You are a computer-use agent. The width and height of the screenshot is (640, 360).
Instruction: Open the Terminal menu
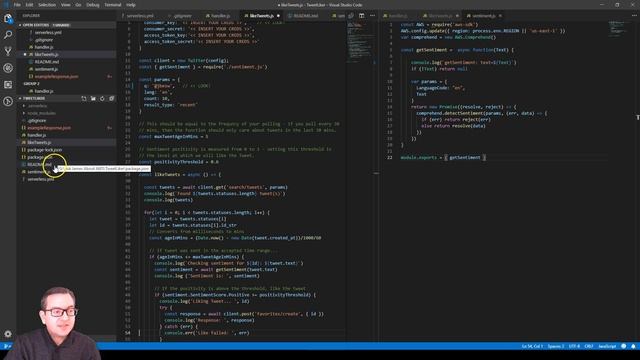[113, 5]
